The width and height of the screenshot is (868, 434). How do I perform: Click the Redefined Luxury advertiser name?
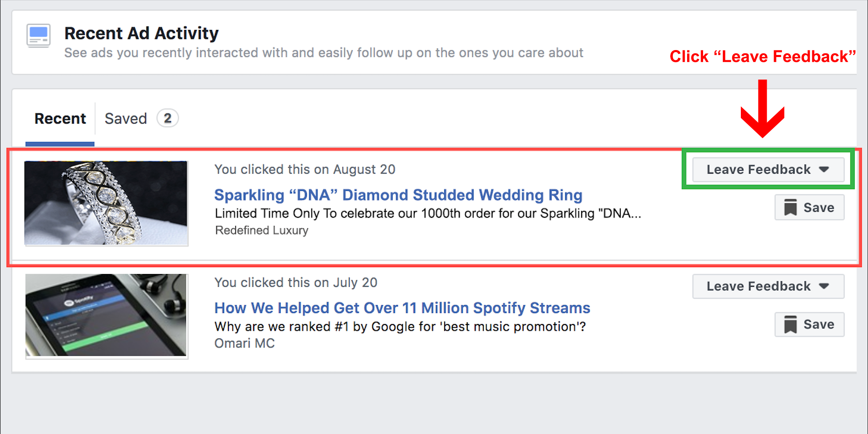coord(261,231)
